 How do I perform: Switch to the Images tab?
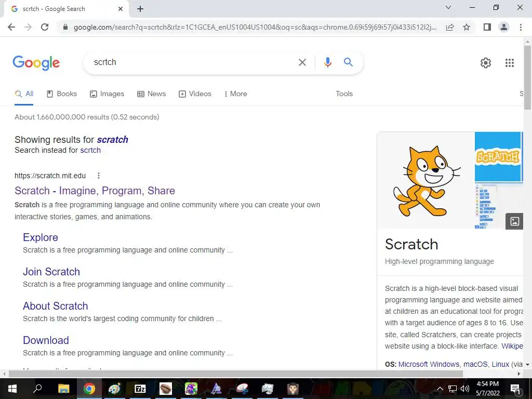107,94
